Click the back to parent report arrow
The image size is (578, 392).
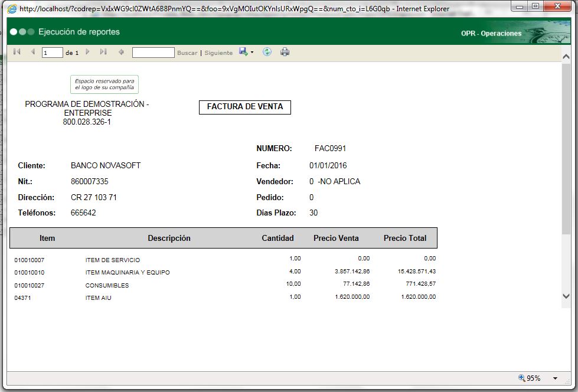point(121,52)
